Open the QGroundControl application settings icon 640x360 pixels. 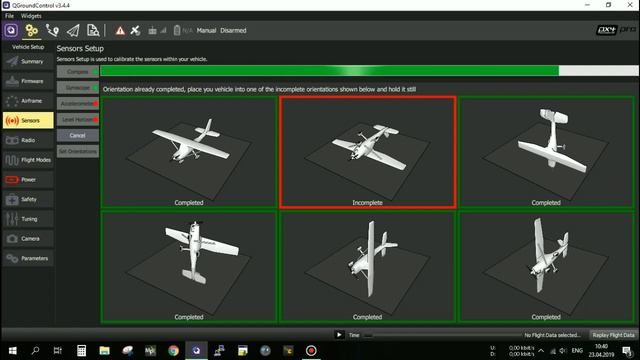11,30
